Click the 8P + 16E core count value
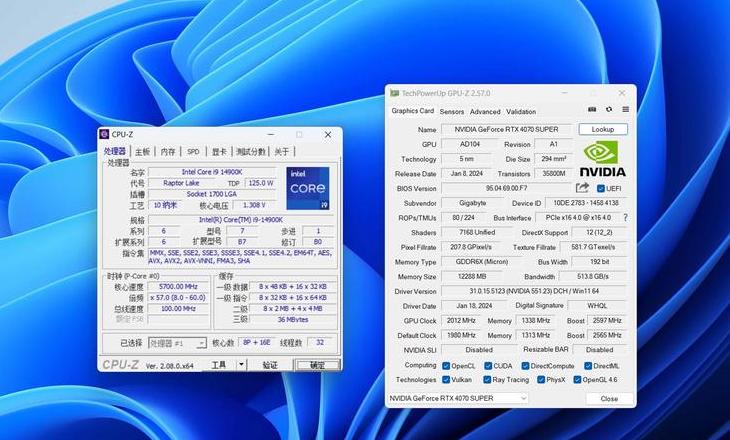The height and width of the screenshot is (440, 730). [257, 342]
